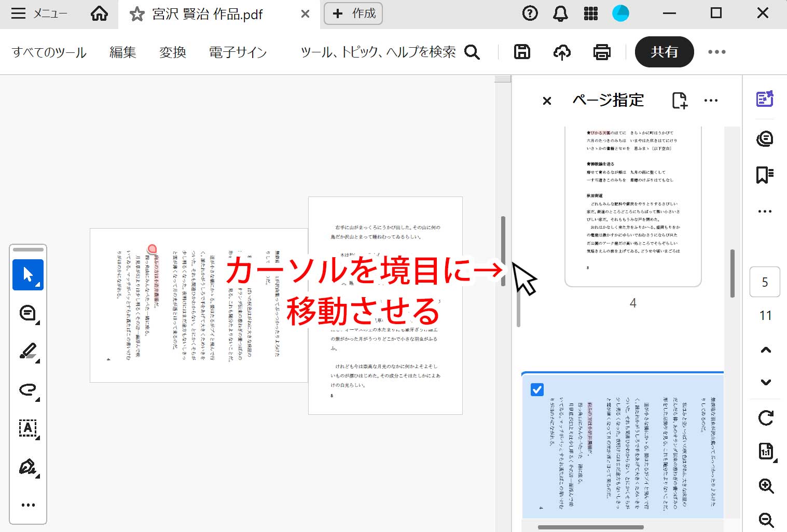The image size is (787, 532).
Task: Click the left toolbar drag handle
Action: coord(28,249)
